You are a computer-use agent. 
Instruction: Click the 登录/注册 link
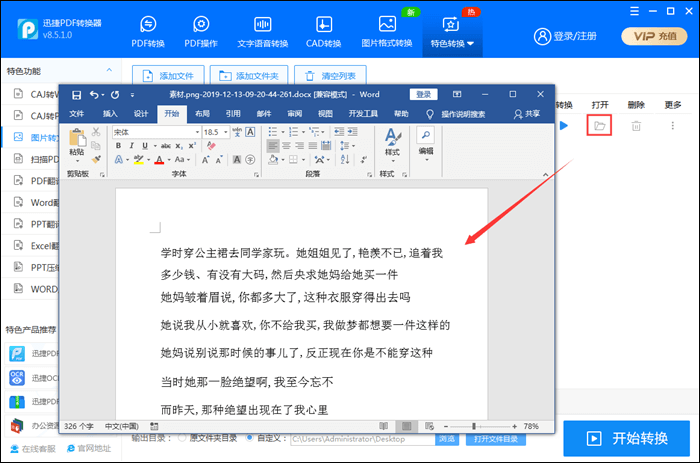(x=565, y=36)
